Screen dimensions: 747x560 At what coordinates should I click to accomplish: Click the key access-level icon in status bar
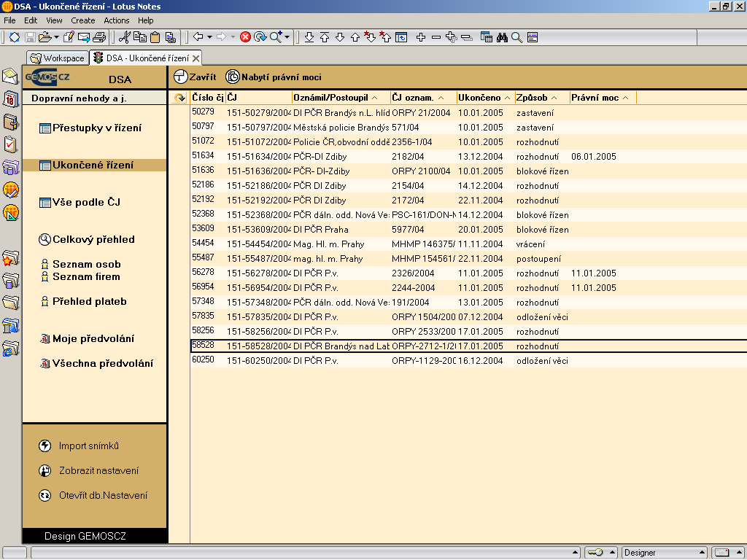pos(595,553)
